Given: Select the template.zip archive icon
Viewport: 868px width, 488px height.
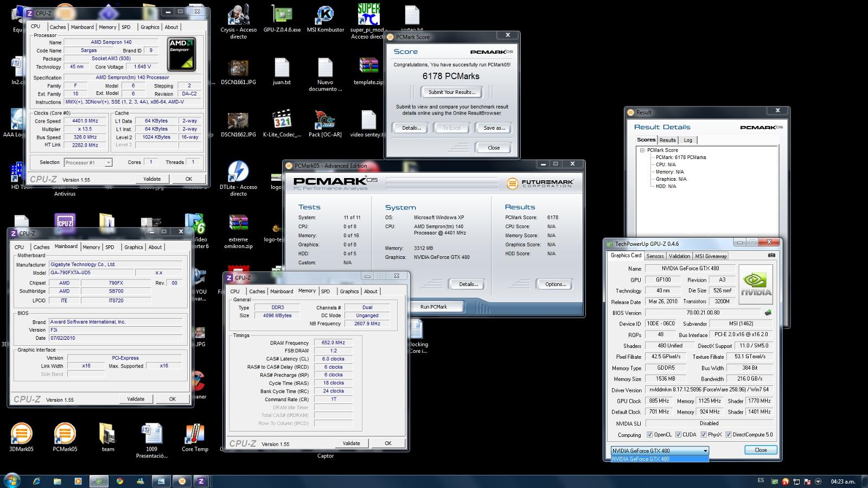Looking at the screenshot, I should point(368,71).
